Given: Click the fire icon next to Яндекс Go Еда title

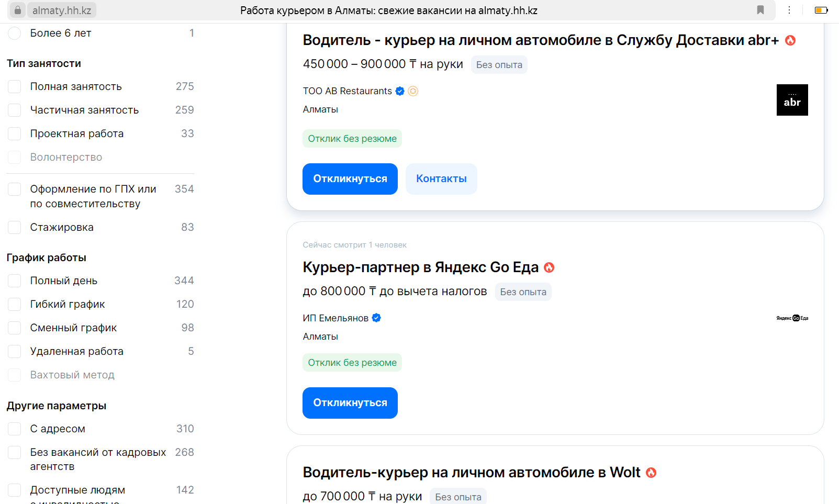Looking at the screenshot, I should 549,267.
